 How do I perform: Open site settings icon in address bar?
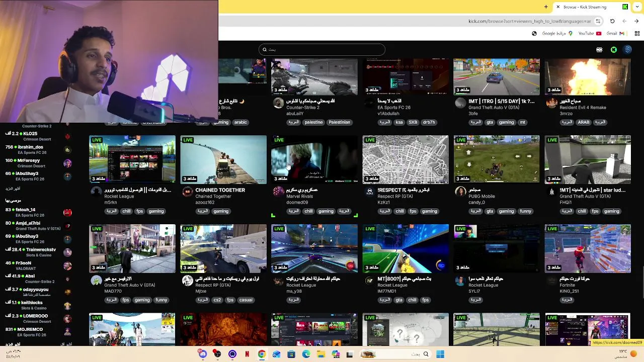(x=598, y=21)
